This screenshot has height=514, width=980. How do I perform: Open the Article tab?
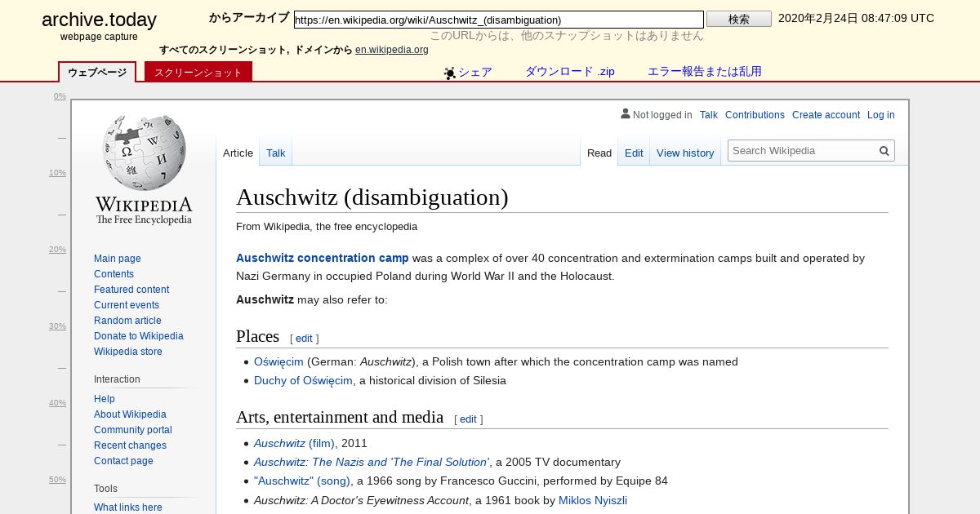click(x=238, y=153)
